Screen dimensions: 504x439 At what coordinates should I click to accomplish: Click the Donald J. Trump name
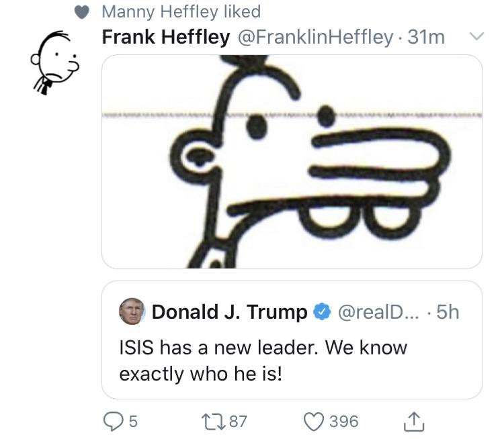230,312
